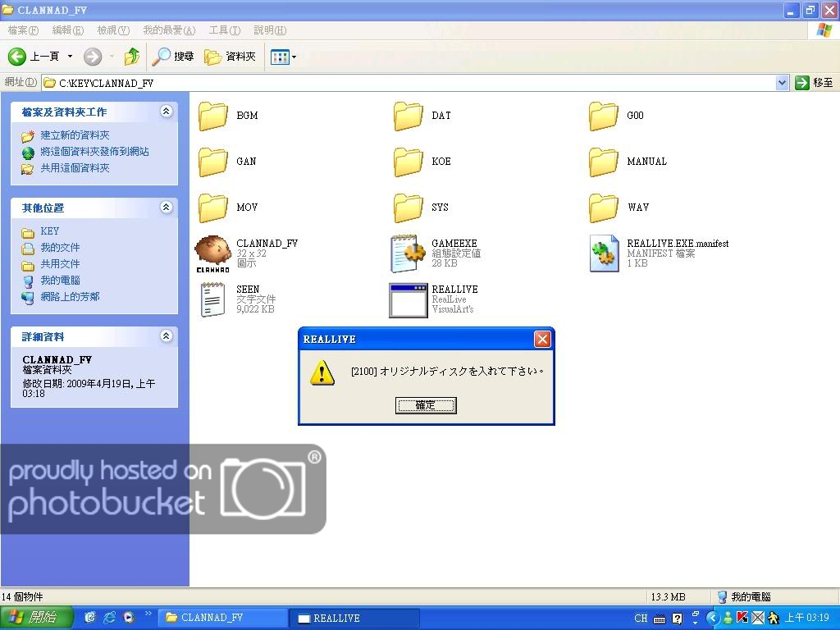
Task: Select the CLANNAD_FV icon file
Action: [246, 254]
